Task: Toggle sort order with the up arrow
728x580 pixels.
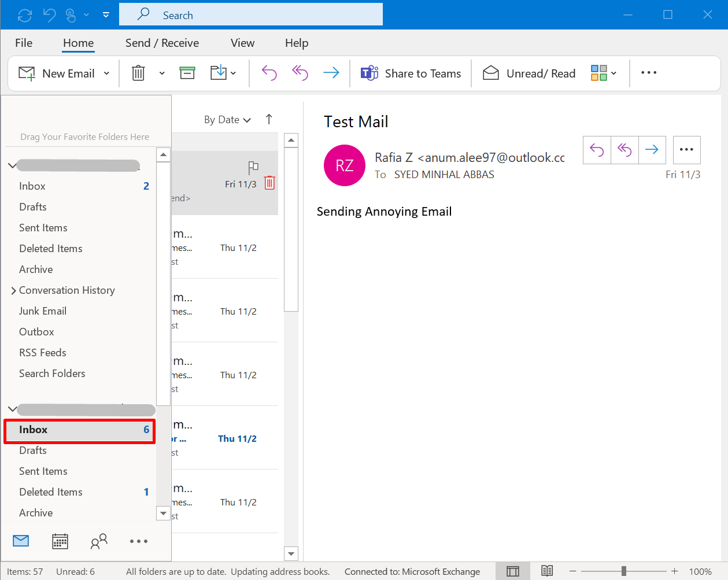Action: pyautogui.click(x=269, y=119)
